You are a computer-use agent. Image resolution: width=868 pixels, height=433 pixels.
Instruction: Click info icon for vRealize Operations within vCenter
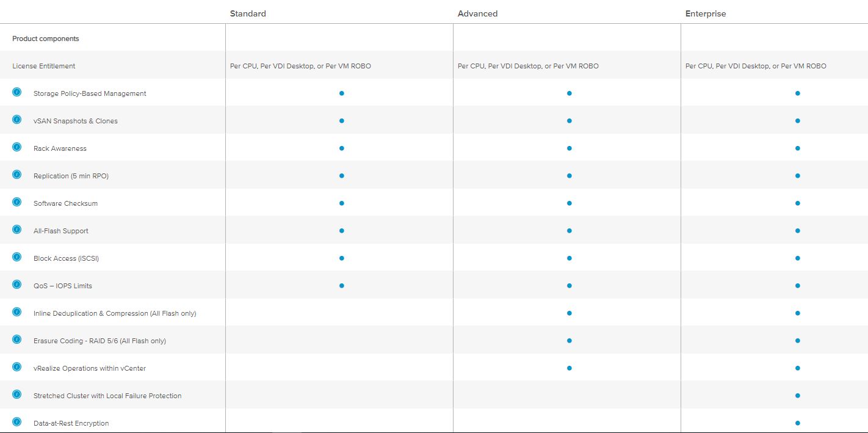(x=16, y=366)
